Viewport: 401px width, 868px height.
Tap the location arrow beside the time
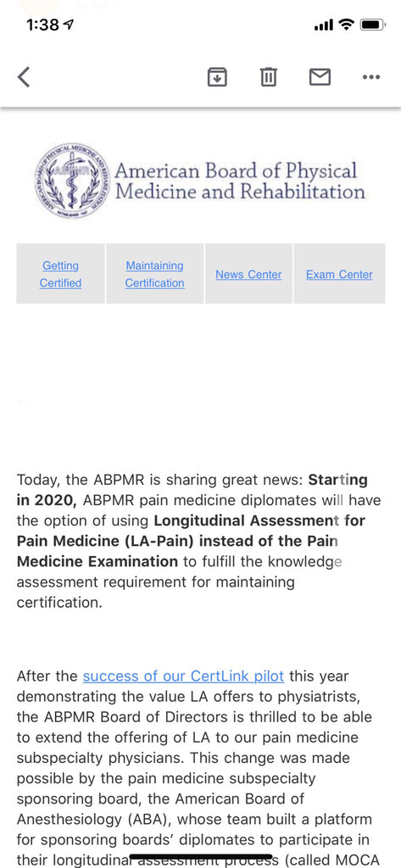70,25
